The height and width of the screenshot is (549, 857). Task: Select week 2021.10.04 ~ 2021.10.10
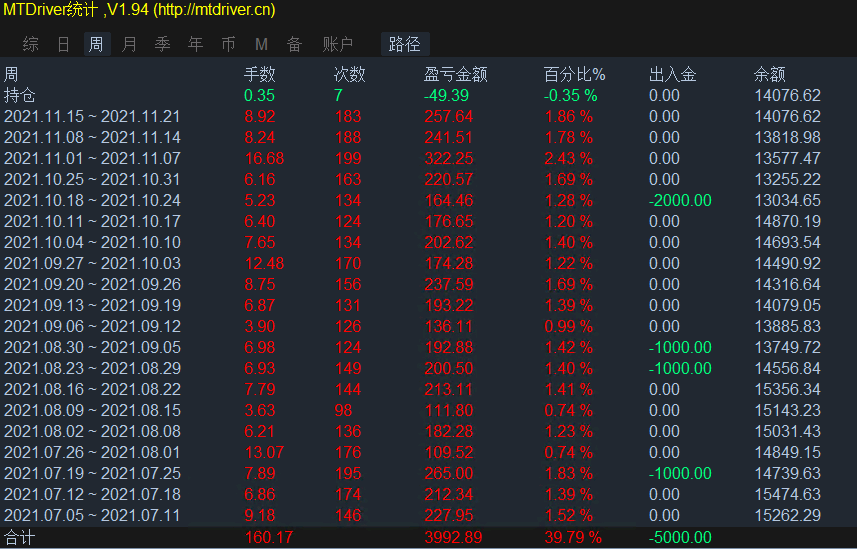pos(92,242)
